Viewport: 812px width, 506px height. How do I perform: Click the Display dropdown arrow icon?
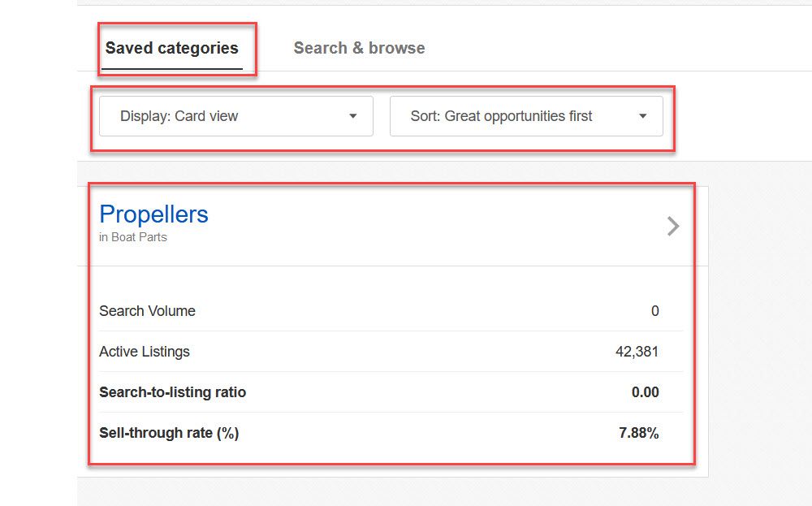tap(352, 116)
